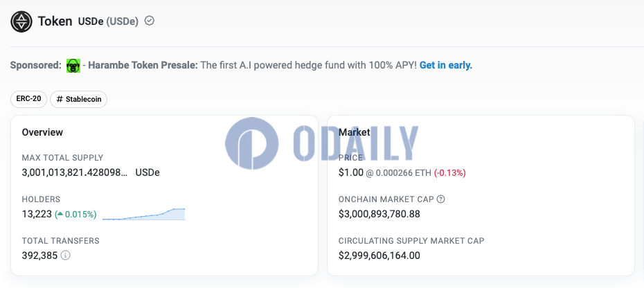Screen dimensions: 644x288
Task: Click the USDe token logo icon
Action: pyautogui.click(x=21, y=21)
